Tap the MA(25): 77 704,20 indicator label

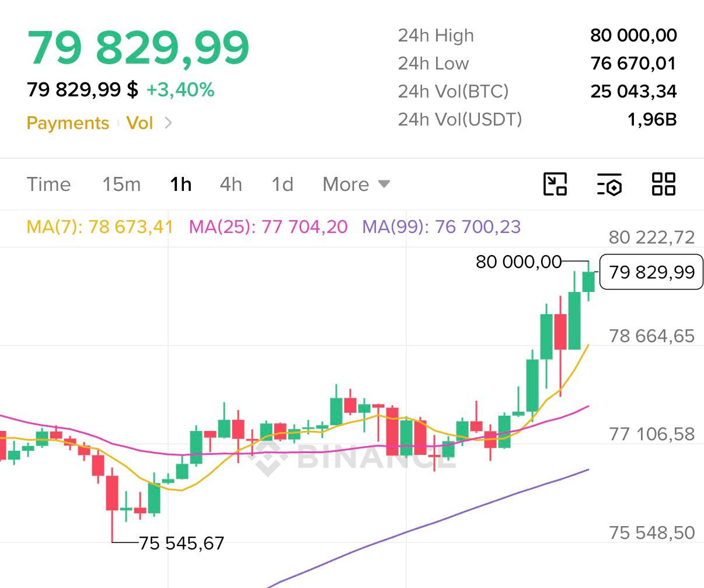(x=269, y=227)
